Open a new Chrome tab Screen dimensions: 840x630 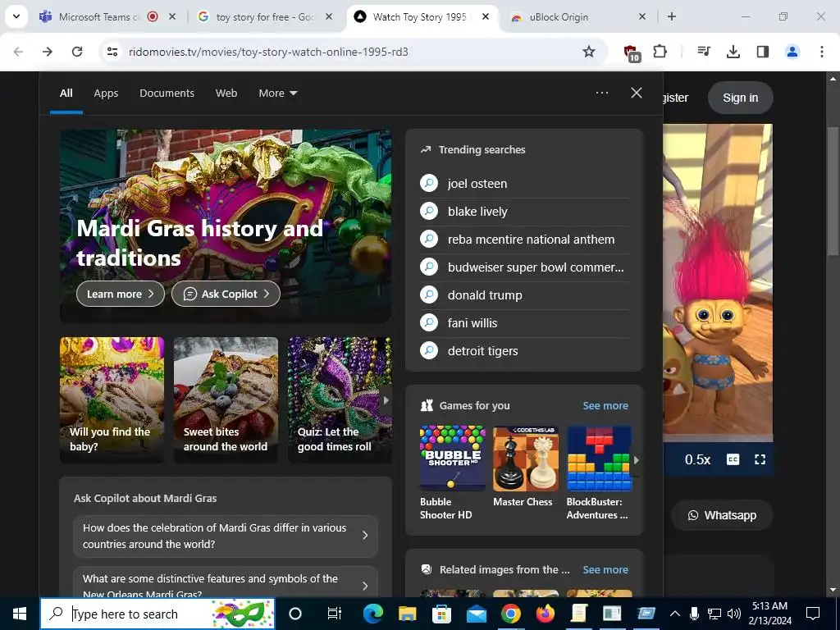(x=672, y=16)
